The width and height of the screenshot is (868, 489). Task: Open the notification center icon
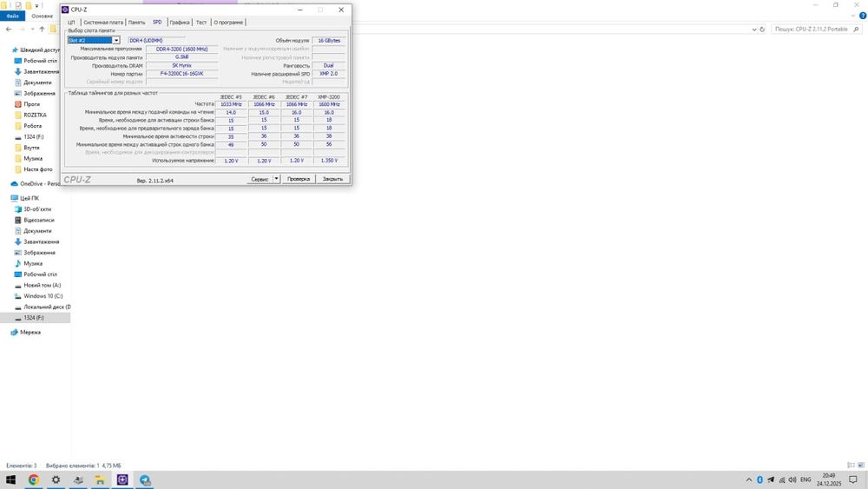pyautogui.click(x=853, y=479)
